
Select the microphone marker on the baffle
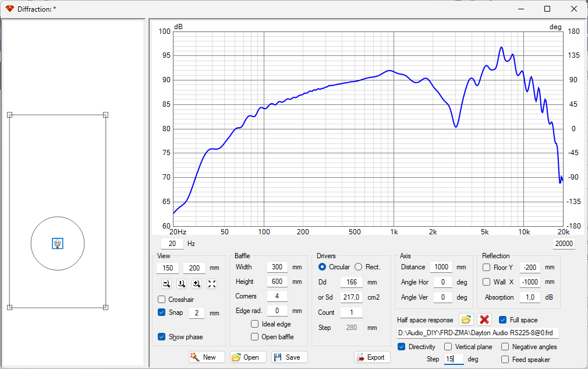[58, 244]
